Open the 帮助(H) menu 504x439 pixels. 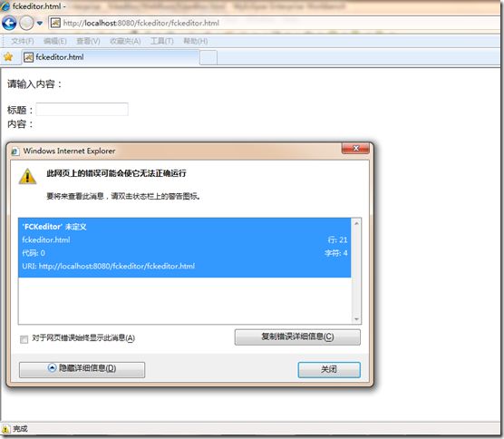pyautogui.click(x=195, y=41)
